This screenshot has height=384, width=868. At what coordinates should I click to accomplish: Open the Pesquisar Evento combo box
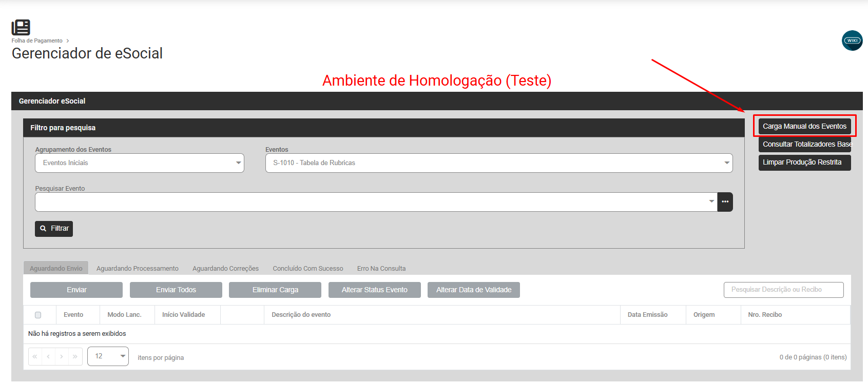coord(376,202)
